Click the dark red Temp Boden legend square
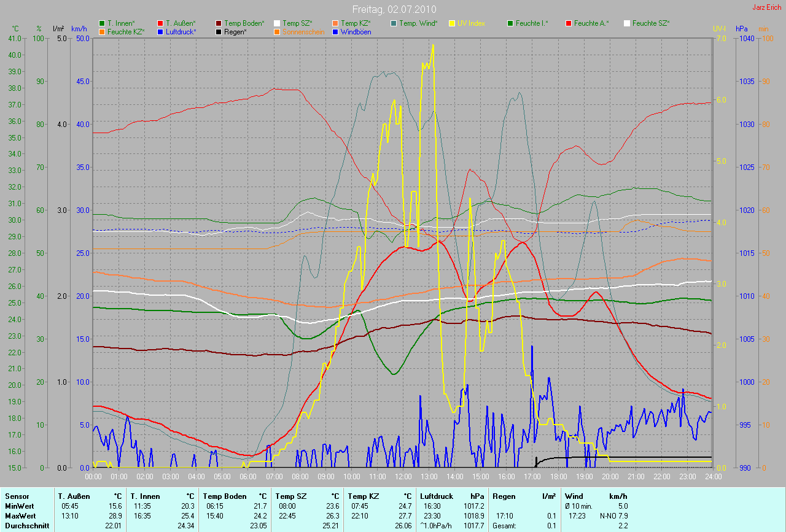The height and width of the screenshot is (532, 786). (219, 23)
